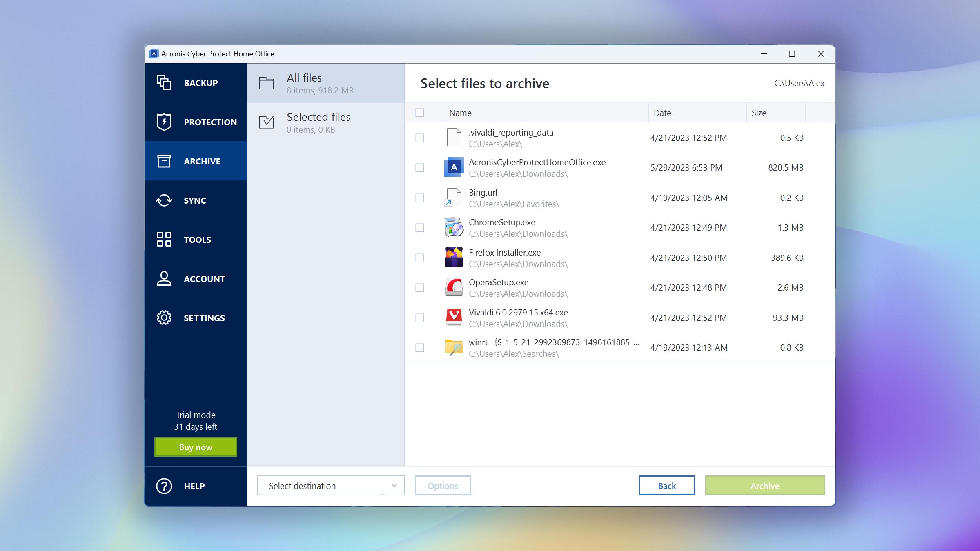Check the Bing.url checkbox

(420, 198)
